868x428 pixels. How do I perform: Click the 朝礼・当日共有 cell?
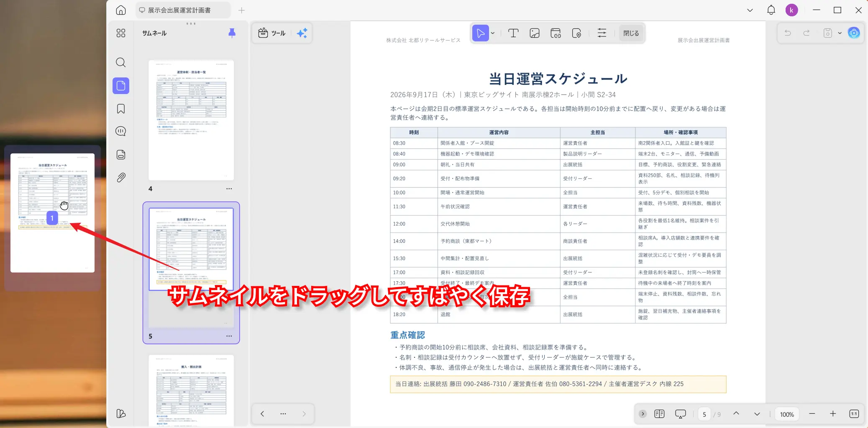point(499,165)
